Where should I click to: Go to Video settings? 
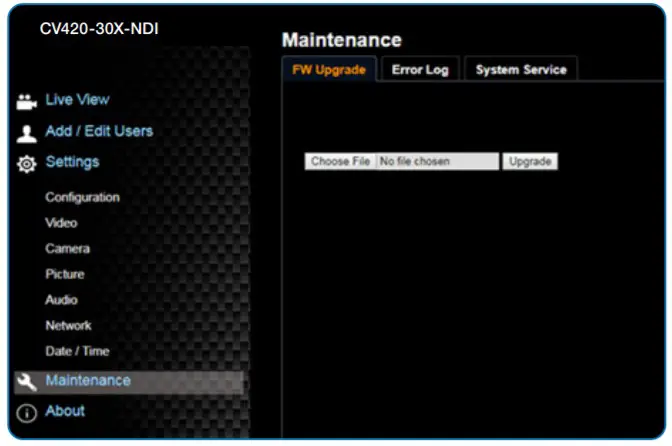[61, 223]
